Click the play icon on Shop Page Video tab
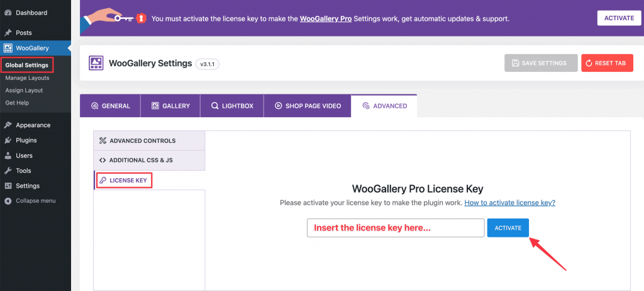 point(278,106)
